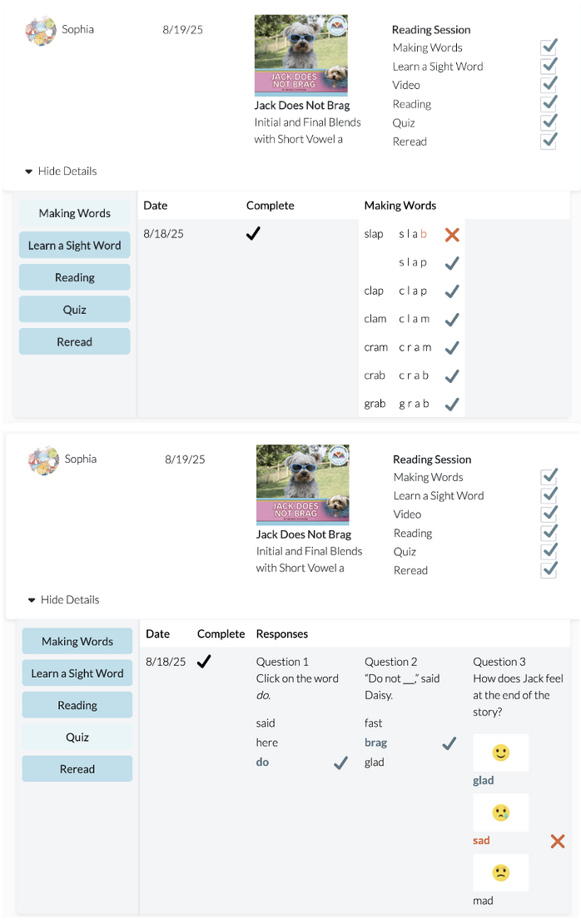Toggle the top Making Words checkbox
Viewport: 581px width, 924px height.
[549, 47]
